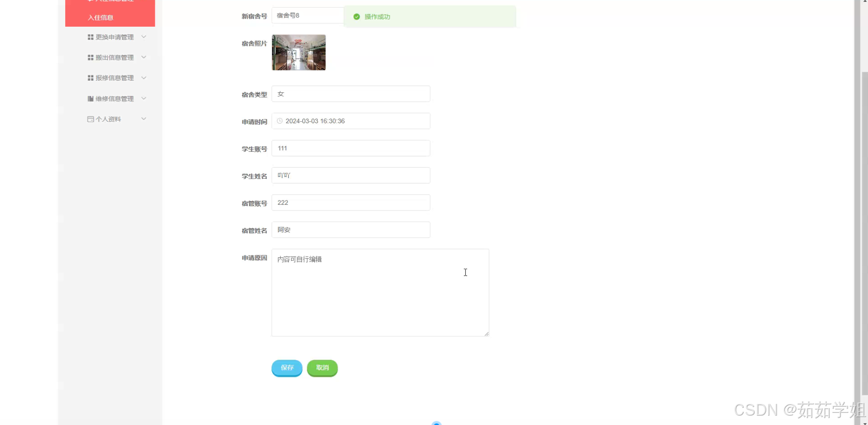Click the clock icon in 申请时间 field

280,121
